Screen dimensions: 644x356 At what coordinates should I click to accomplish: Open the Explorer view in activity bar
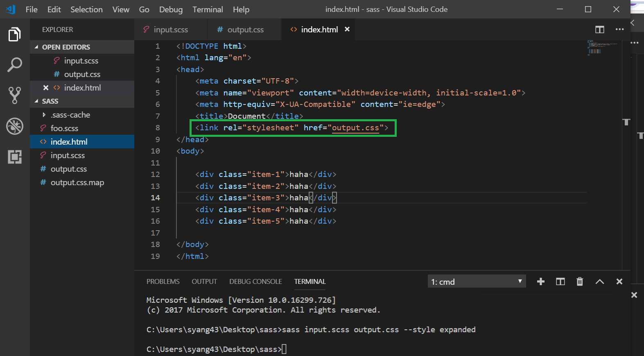point(15,35)
